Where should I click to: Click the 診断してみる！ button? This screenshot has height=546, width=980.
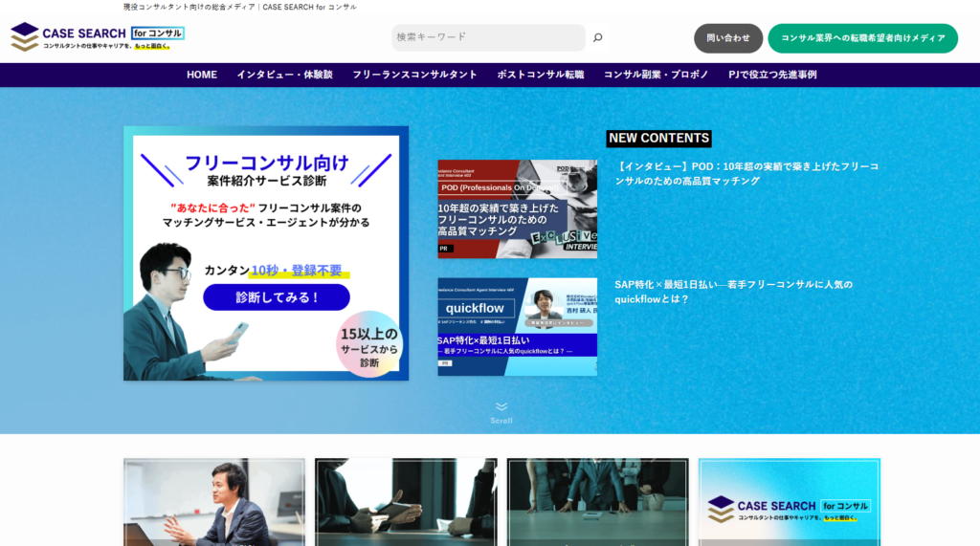[277, 297]
